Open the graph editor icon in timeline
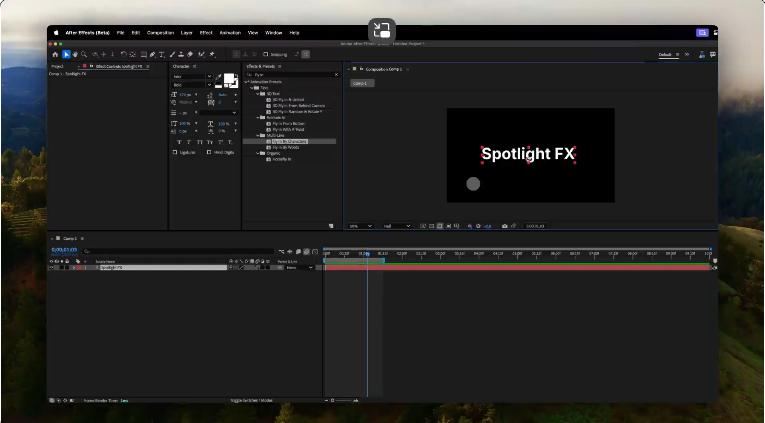 (x=315, y=252)
